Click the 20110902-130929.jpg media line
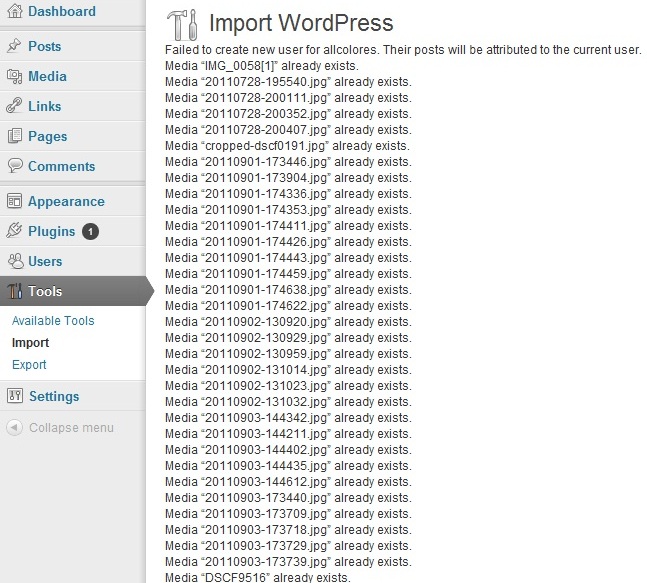The width and height of the screenshot is (647, 583). (x=288, y=338)
